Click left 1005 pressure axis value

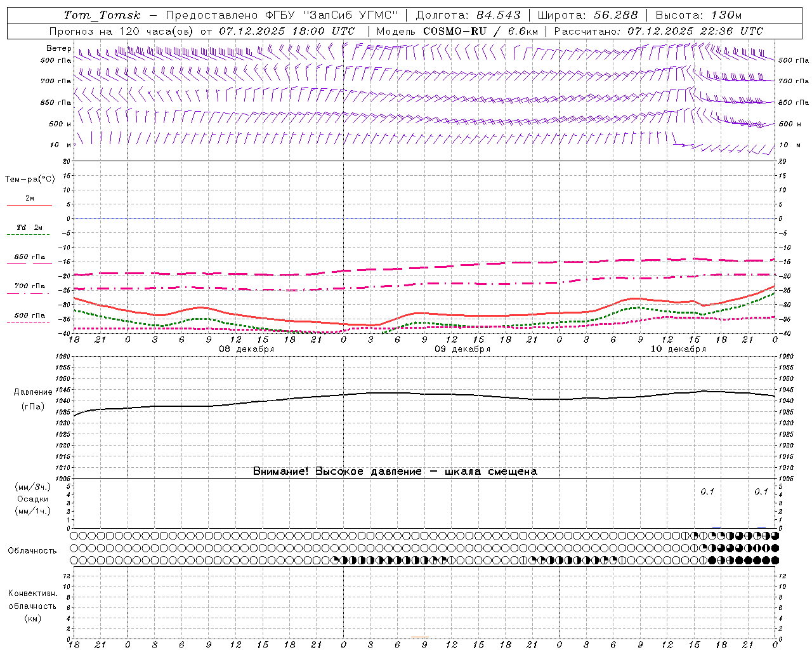(63, 478)
